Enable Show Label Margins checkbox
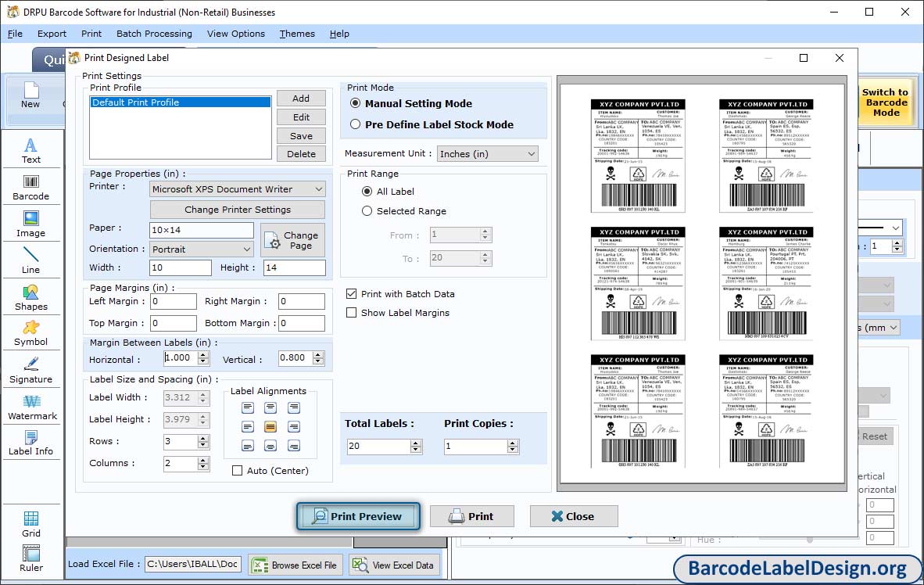 pos(351,313)
